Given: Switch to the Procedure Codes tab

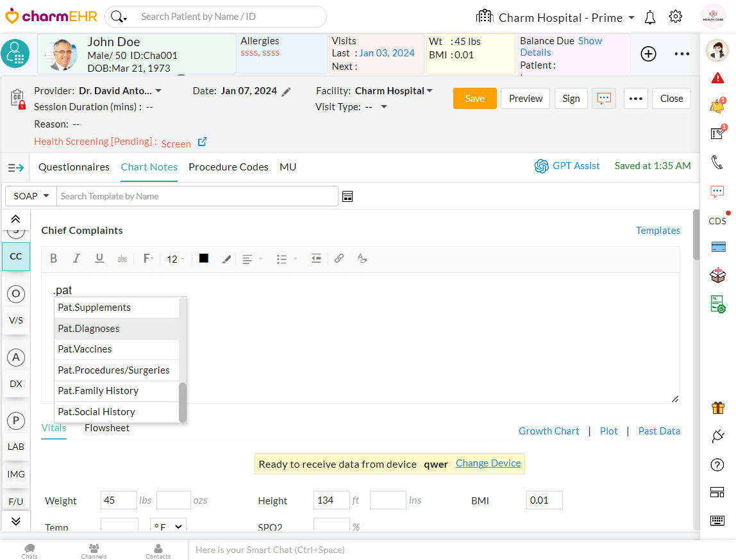Looking at the screenshot, I should click(228, 167).
